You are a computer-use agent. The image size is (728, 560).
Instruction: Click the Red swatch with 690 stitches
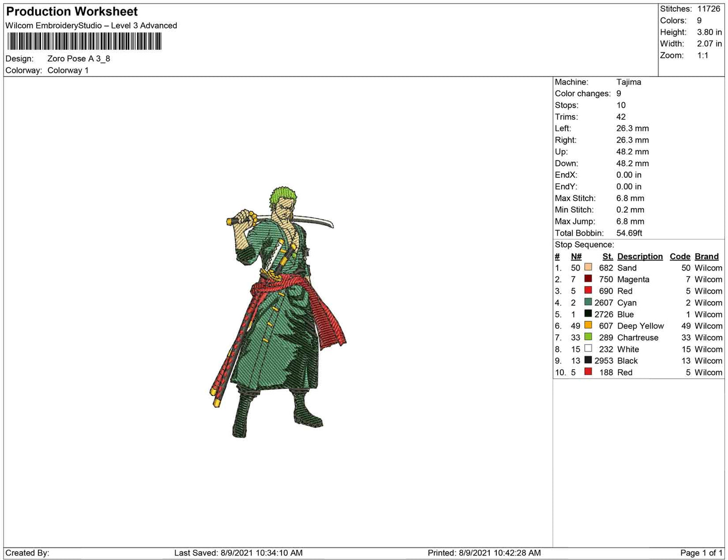(588, 291)
